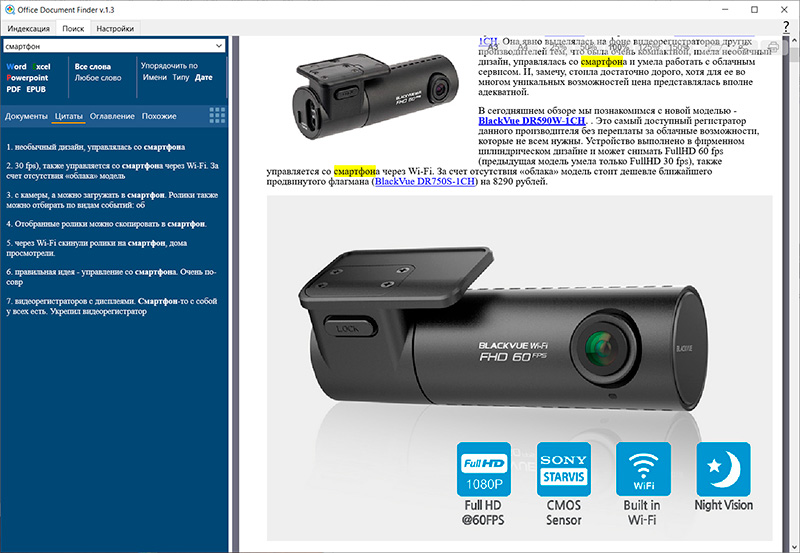Toggle the PDF file type filter
Image resolution: width=800 pixels, height=553 pixels.
[14, 89]
